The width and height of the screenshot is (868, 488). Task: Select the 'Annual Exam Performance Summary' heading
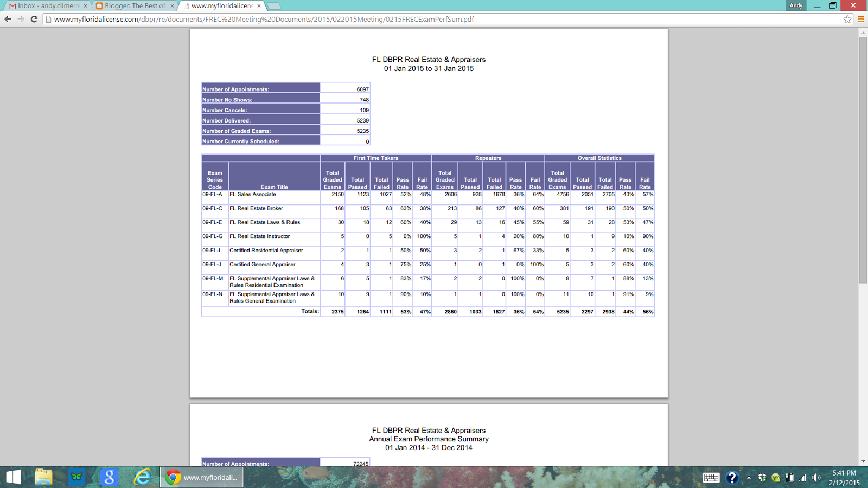(429, 439)
